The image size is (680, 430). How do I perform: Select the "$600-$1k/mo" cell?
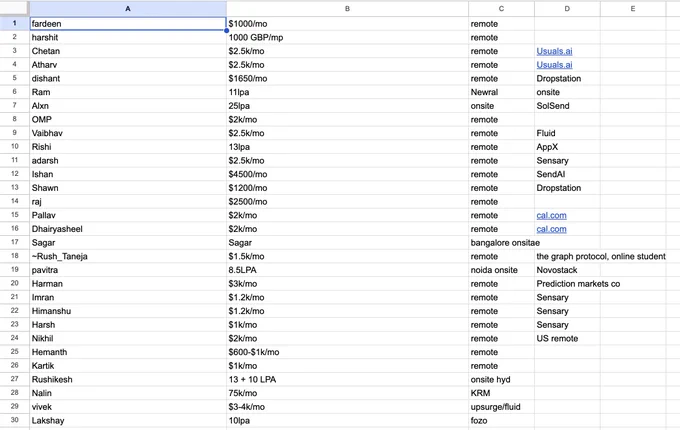tap(347, 352)
